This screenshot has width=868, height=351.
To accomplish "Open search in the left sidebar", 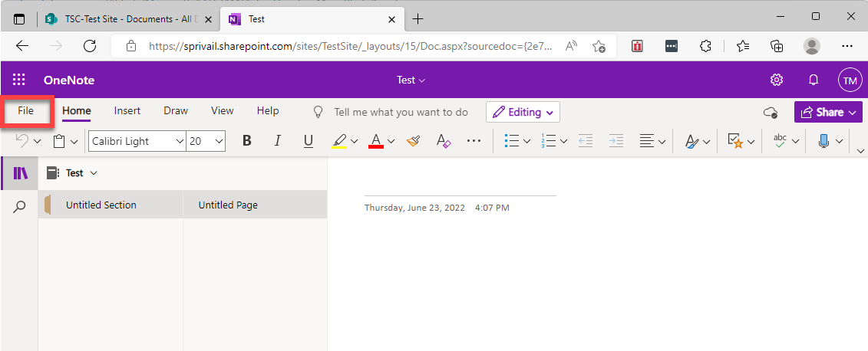I will tap(20, 205).
